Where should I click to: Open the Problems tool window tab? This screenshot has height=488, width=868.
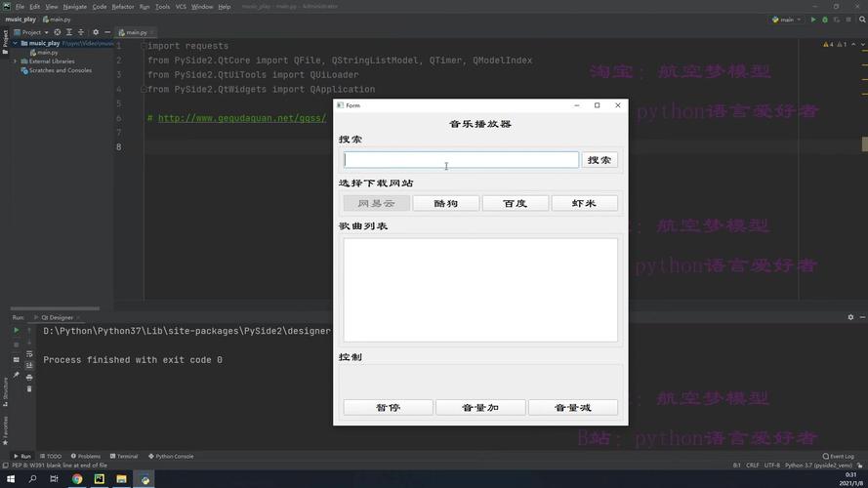tap(86, 457)
